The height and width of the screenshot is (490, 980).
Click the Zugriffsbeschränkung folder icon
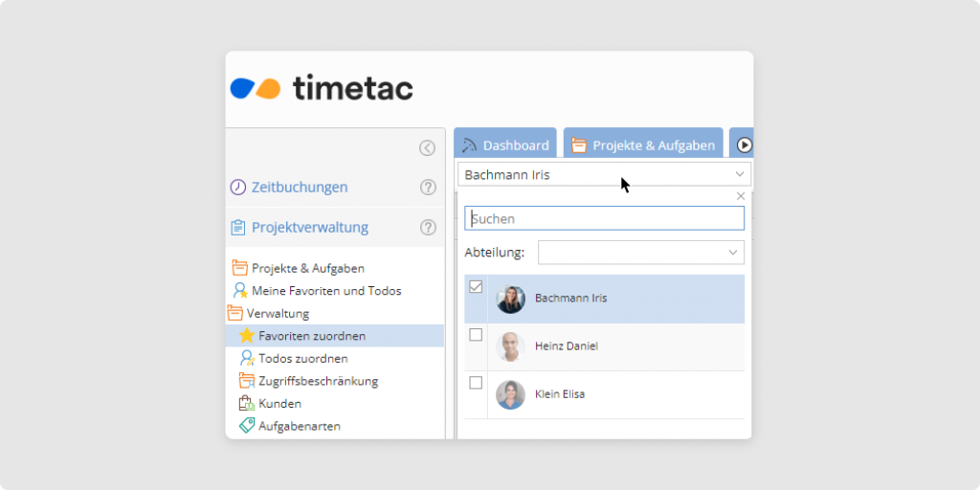coord(246,381)
